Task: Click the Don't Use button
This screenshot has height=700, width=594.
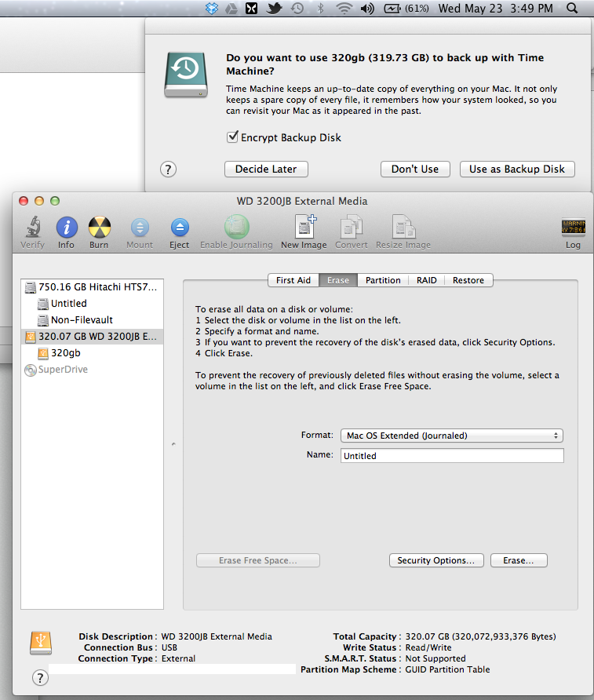Action: (415, 170)
